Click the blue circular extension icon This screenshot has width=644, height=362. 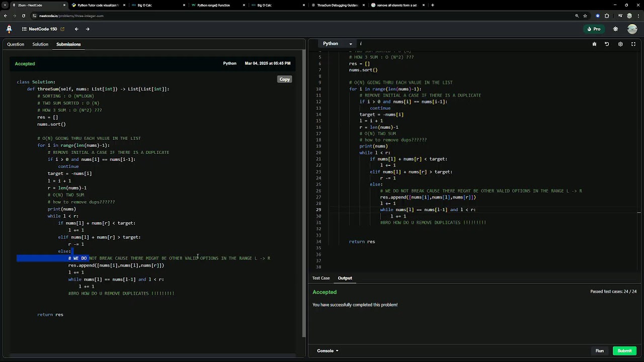point(598,16)
